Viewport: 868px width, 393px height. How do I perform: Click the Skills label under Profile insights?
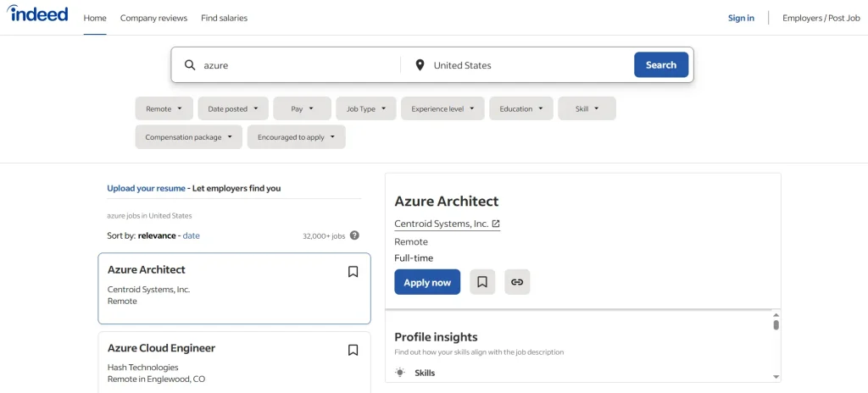tap(425, 373)
